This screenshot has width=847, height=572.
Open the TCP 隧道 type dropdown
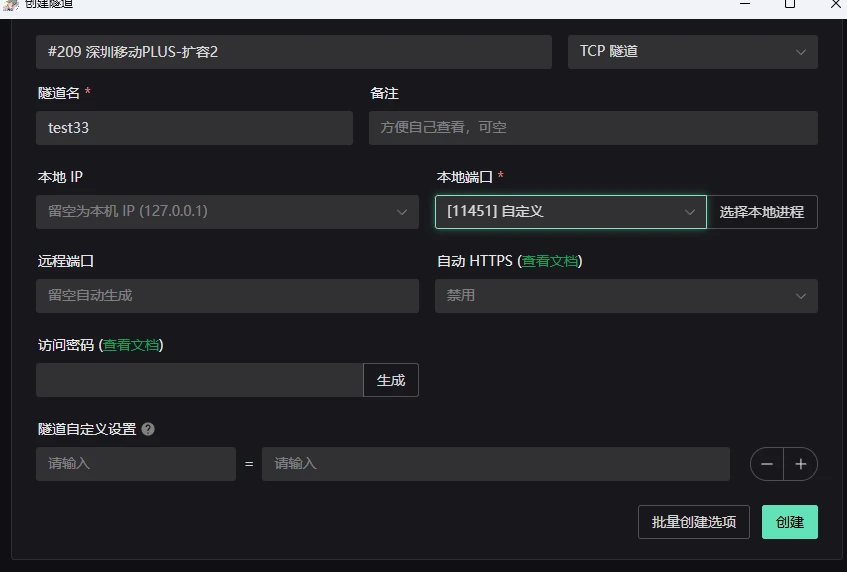coord(692,52)
